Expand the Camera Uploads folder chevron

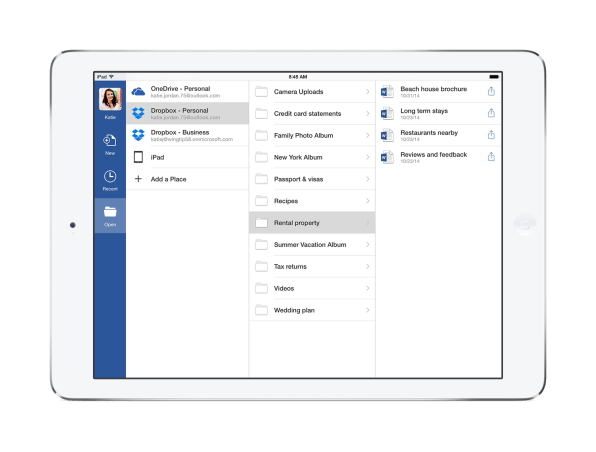pyautogui.click(x=368, y=92)
